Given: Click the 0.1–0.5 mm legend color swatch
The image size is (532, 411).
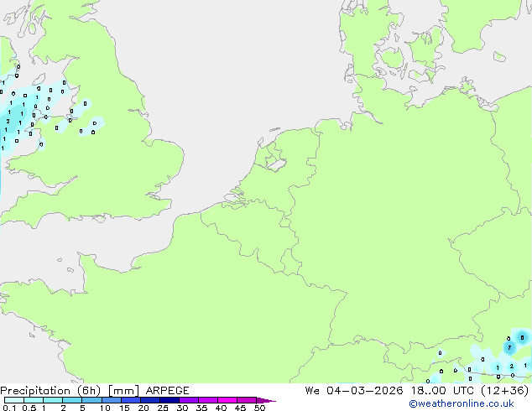Looking at the screenshot, I should (14, 400).
